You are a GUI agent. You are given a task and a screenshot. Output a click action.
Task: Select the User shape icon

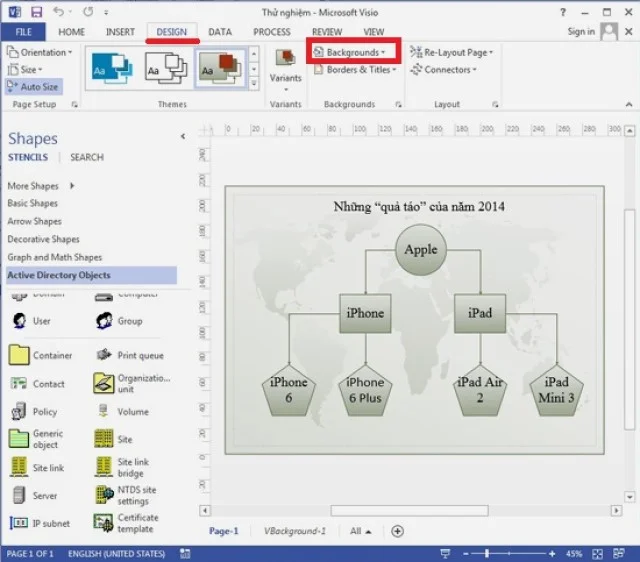pyautogui.click(x=19, y=321)
